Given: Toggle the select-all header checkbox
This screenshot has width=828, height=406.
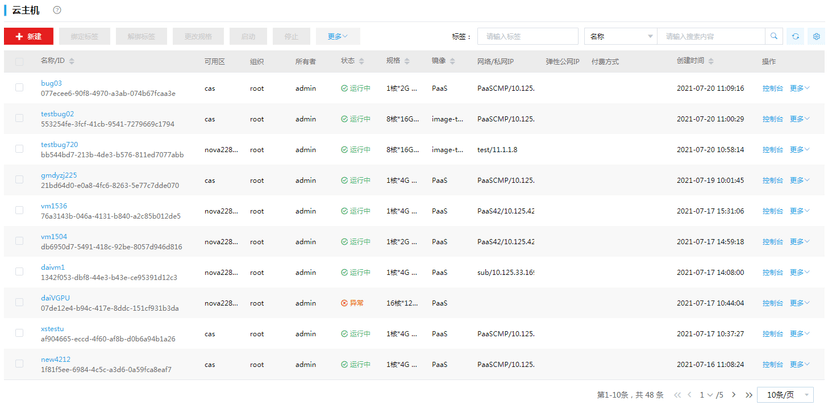Looking at the screenshot, I should pyautogui.click(x=20, y=62).
